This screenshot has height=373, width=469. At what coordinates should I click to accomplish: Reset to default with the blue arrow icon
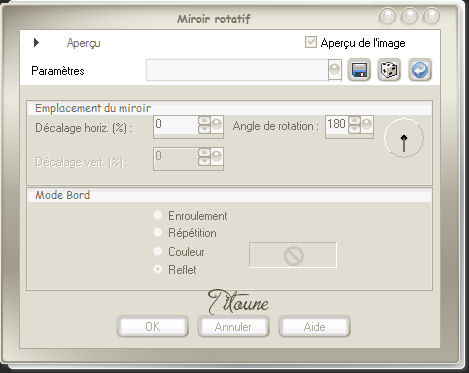pos(420,70)
